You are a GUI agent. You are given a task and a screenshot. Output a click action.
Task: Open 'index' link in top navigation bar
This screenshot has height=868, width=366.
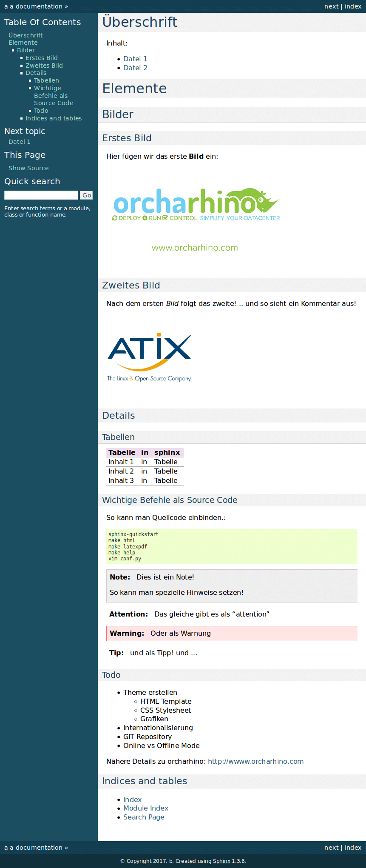[353, 6]
